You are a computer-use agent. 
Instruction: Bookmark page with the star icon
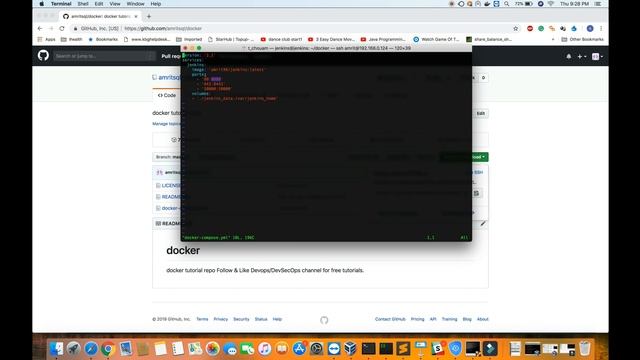516,29
